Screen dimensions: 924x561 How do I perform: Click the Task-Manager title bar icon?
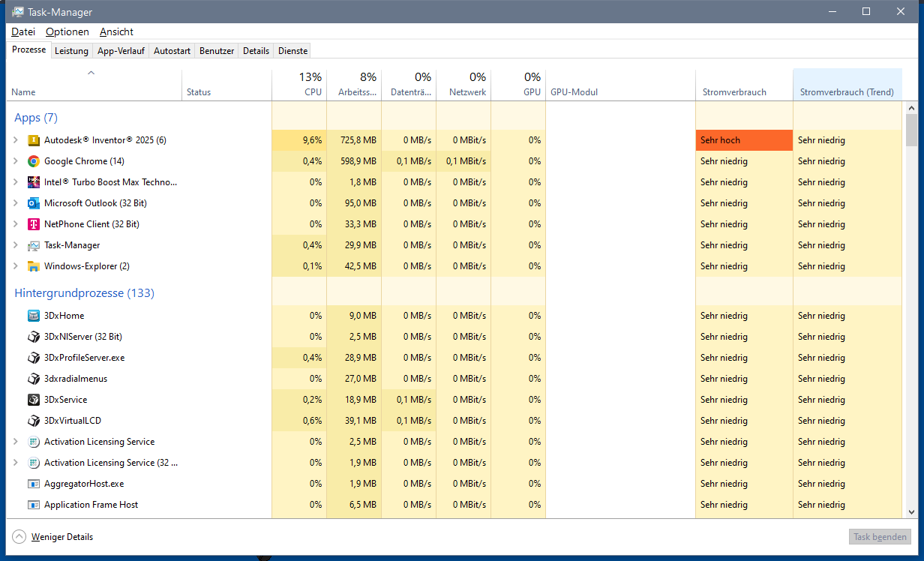[17, 12]
